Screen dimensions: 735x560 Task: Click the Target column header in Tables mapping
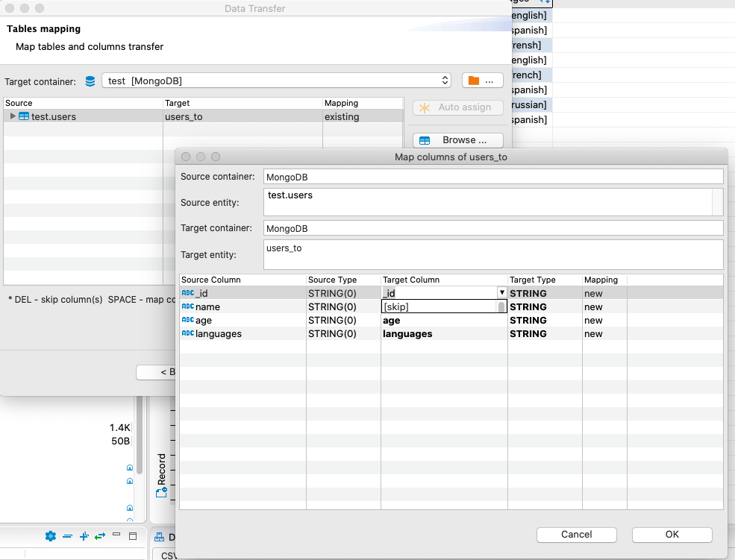(243, 103)
